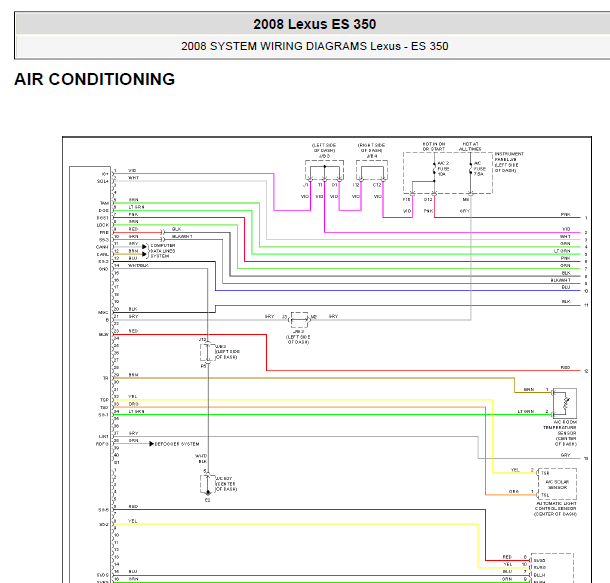
Task: Click the right-side-of-dash junction block symbol
Action: pyautogui.click(x=372, y=170)
